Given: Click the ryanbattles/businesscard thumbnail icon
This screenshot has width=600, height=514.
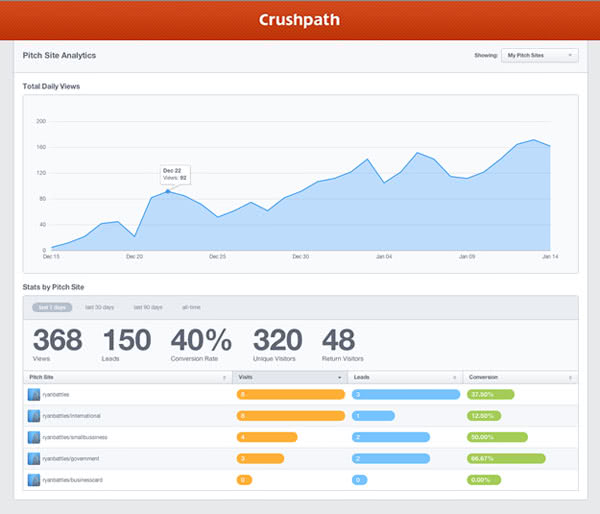Looking at the screenshot, I should coord(34,480).
